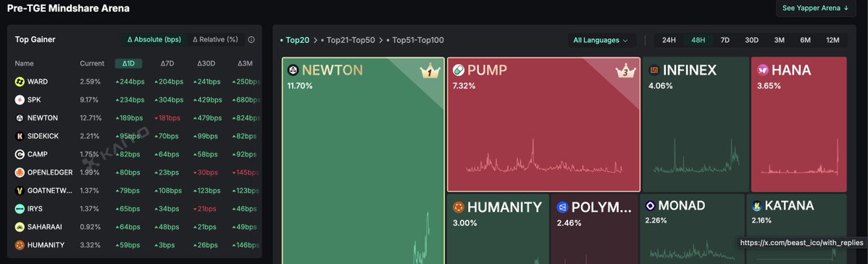Click the SAHARAAI token icon
Image resolution: width=868 pixels, height=264 pixels.
click(20, 227)
